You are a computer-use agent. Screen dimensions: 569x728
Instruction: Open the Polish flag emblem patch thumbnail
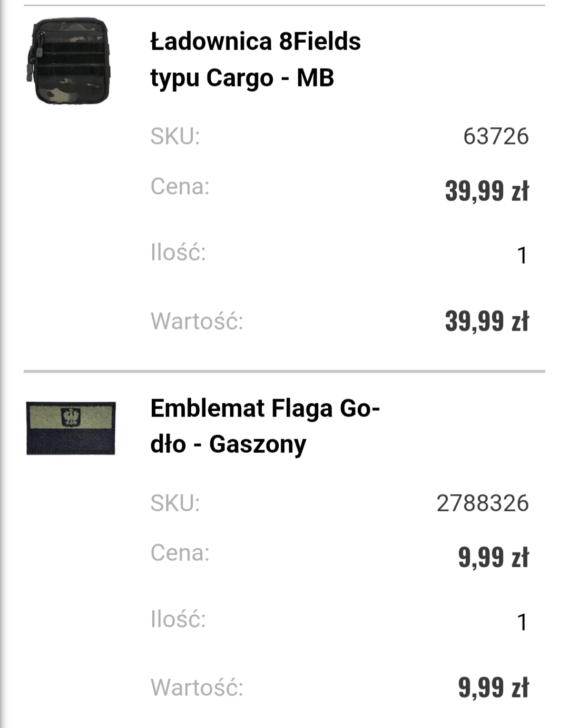[x=71, y=428]
